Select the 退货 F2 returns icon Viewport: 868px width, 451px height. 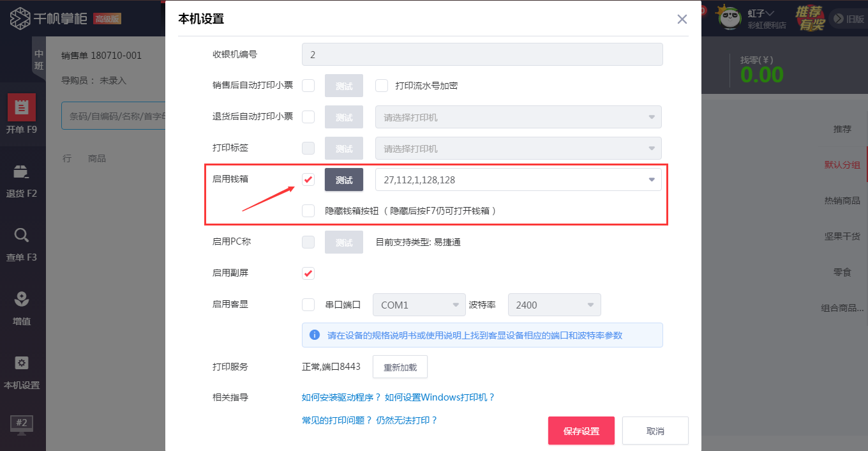[x=22, y=179]
